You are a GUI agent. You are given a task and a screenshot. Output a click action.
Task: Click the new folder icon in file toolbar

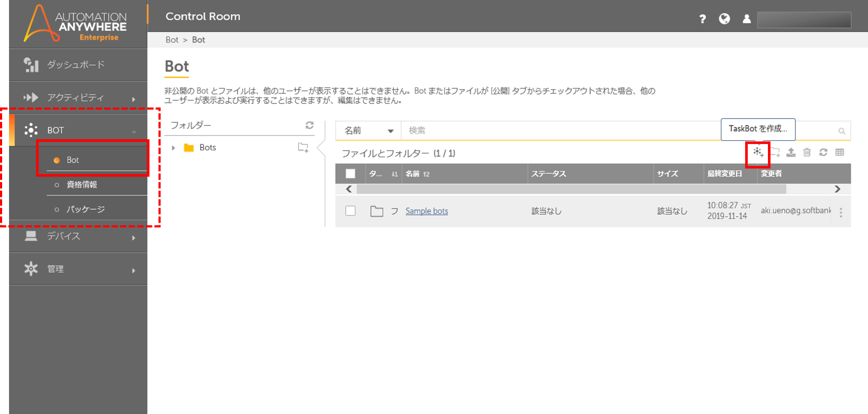coord(775,152)
